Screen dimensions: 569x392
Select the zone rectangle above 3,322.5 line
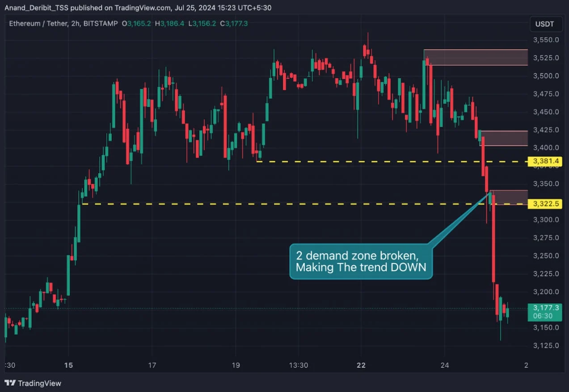509,197
